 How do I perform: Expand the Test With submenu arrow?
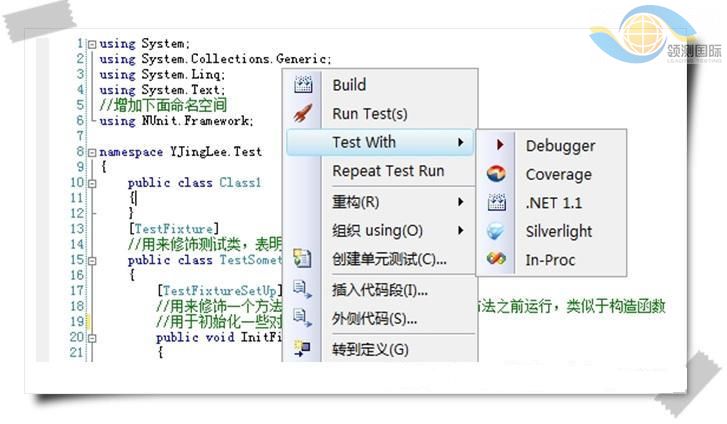click(461, 142)
